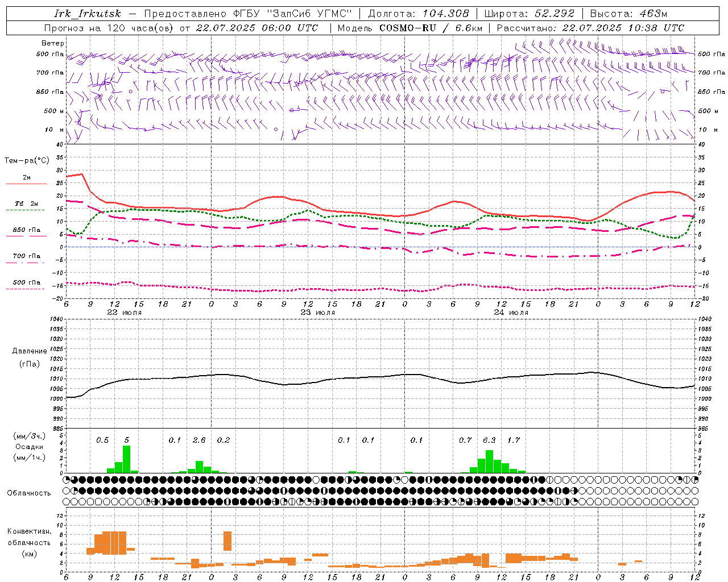Click the Тем-ра(°C) axis label
This screenshot has height=582, width=728.
pos(27,161)
